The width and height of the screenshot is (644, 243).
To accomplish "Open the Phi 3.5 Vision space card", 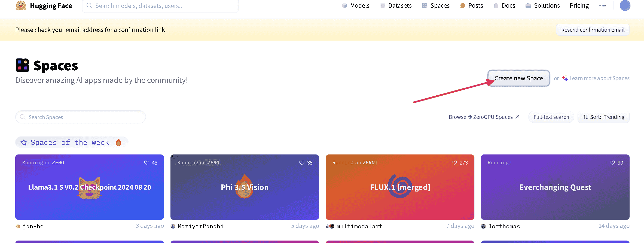I will (x=245, y=187).
